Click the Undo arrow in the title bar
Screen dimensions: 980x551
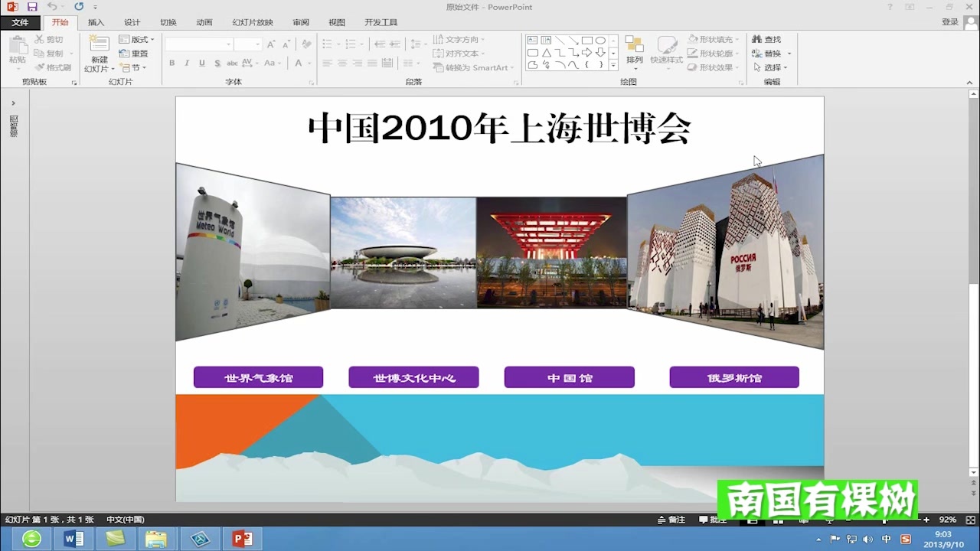coord(51,7)
